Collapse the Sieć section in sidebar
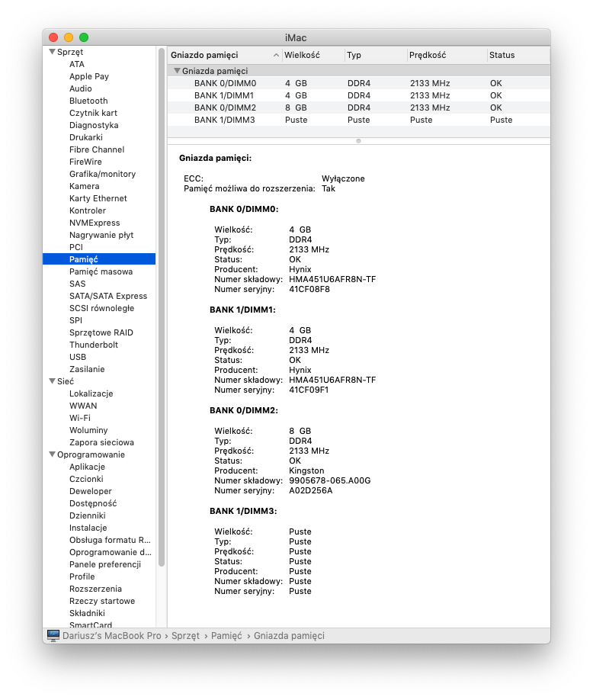Screen dimensions: 593x700 click(x=52, y=381)
